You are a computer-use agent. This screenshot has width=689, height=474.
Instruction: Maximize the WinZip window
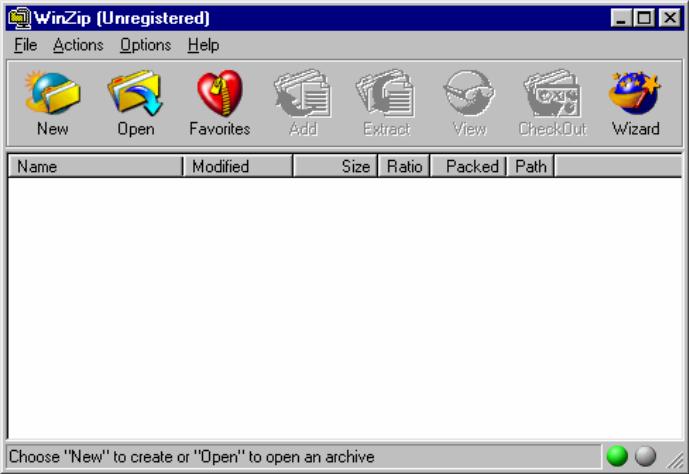click(644, 18)
